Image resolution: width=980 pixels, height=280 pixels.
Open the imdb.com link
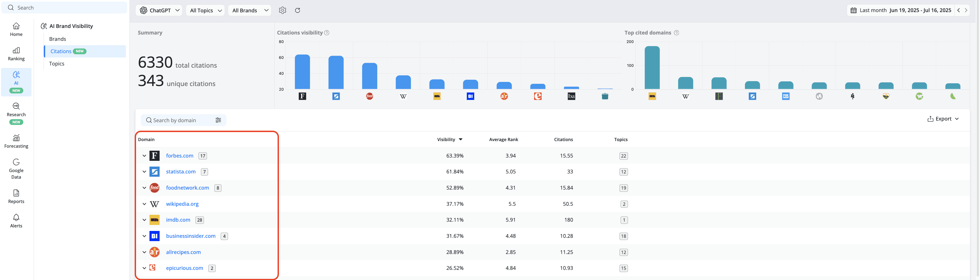(178, 220)
